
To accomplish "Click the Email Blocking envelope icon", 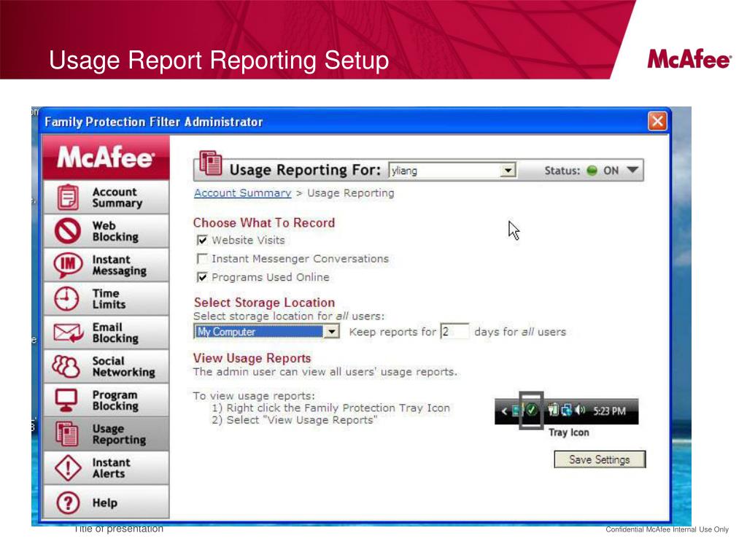I will click(68, 332).
